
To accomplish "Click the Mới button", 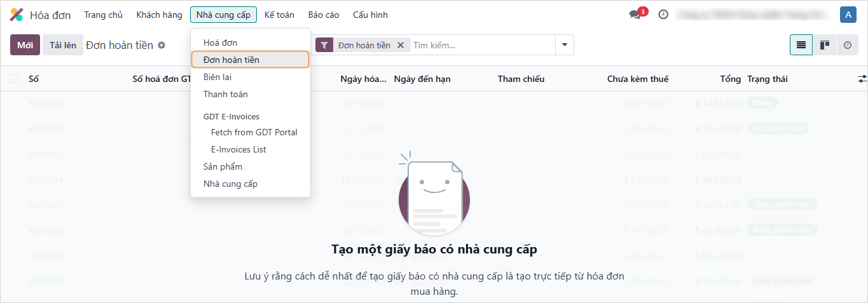I will 25,45.
